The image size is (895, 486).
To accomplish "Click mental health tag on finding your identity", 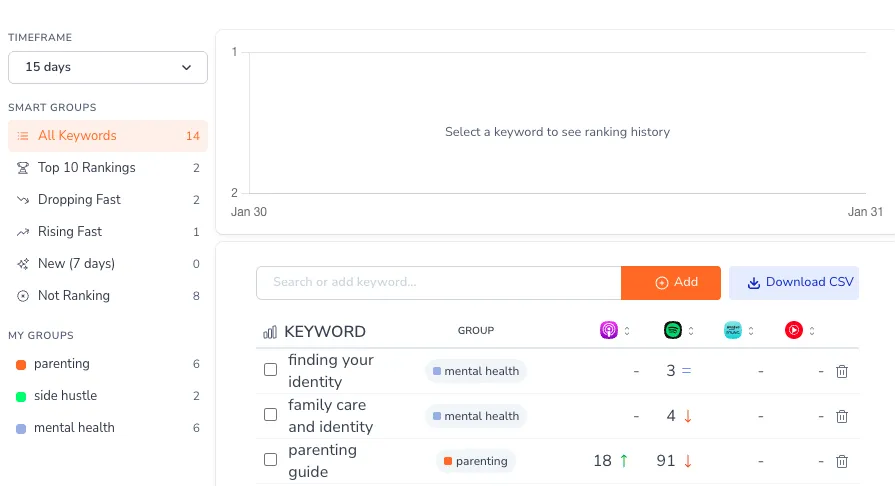I will pyautogui.click(x=476, y=371).
